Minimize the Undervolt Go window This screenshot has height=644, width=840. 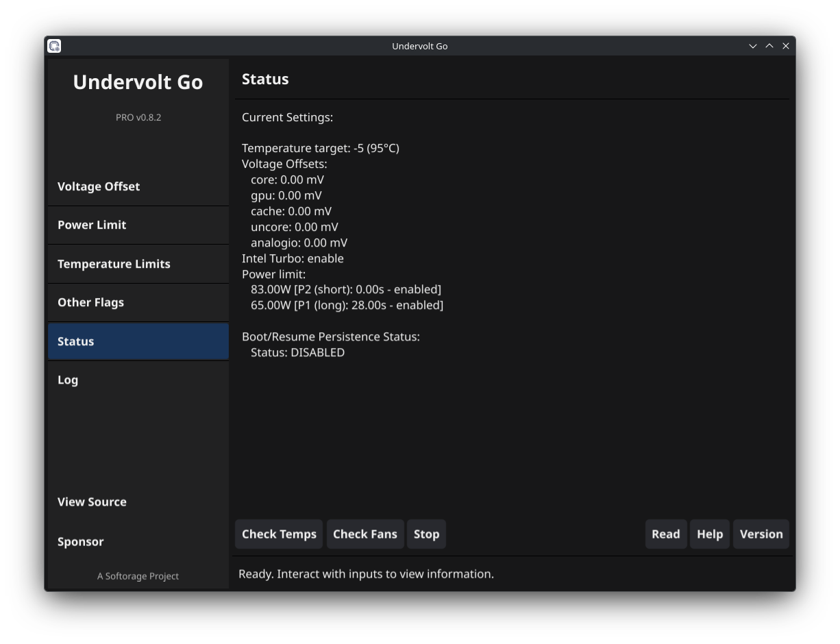coord(753,46)
